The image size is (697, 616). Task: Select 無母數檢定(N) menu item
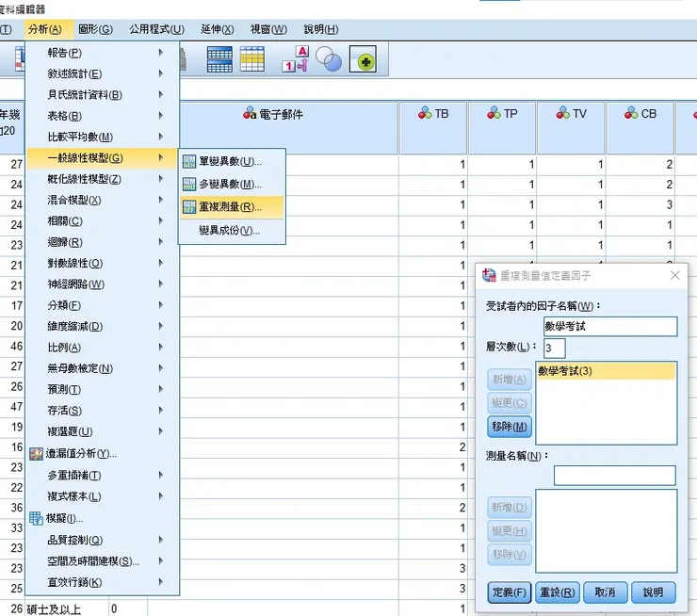click(103, 368)
